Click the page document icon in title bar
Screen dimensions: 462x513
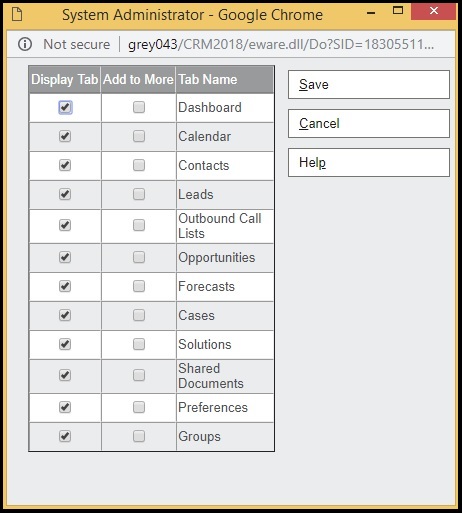17,15
